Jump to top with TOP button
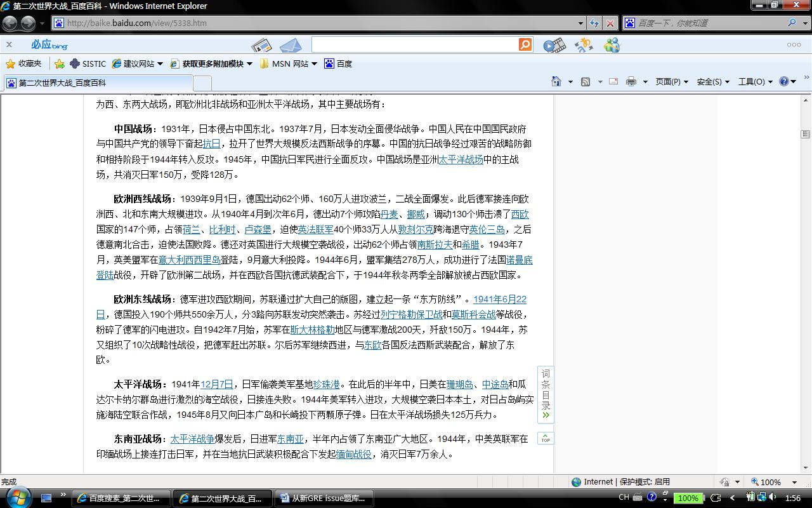812x508 pixels. click(x=546, y=438)
